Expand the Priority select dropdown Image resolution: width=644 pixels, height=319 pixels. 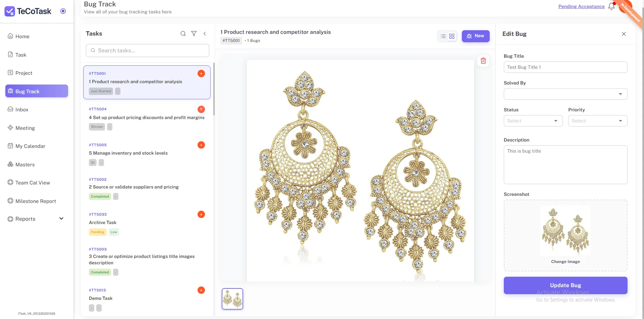[597, 121]
